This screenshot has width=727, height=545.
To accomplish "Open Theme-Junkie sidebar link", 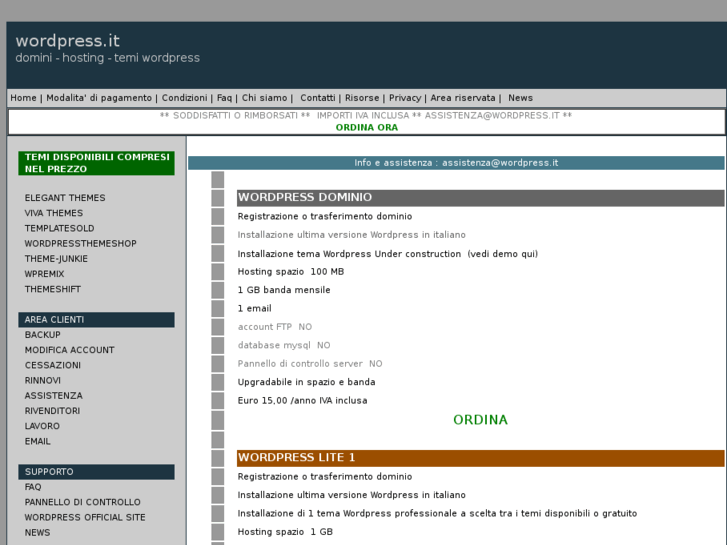I will (x=56, y=259).
